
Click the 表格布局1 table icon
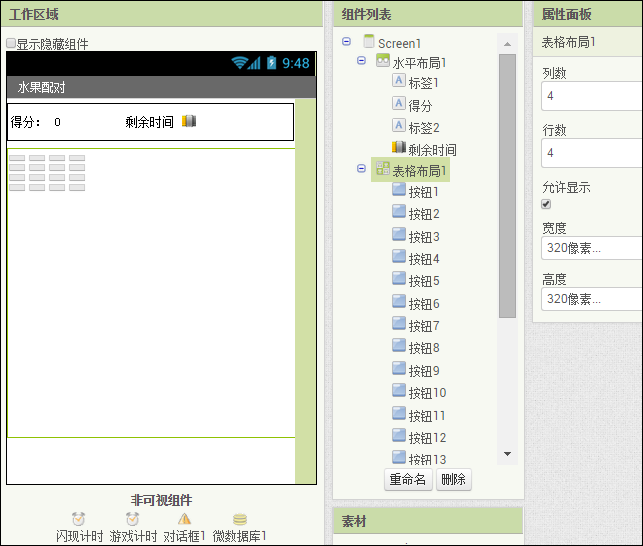[x=383, y=168]
